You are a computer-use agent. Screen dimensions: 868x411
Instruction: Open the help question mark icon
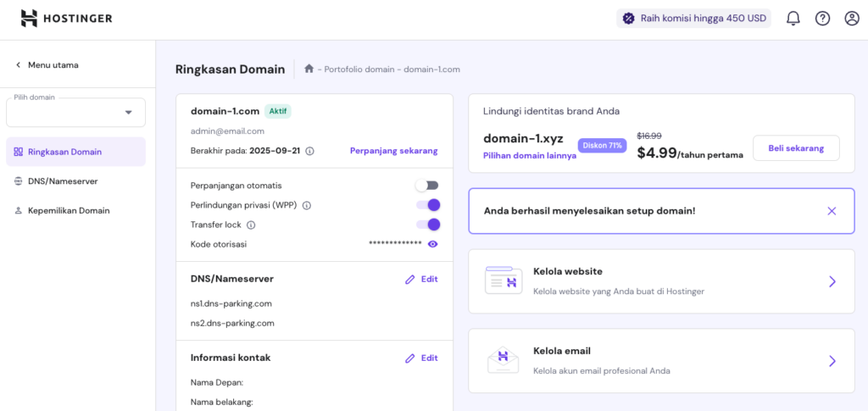click(822, 19)
